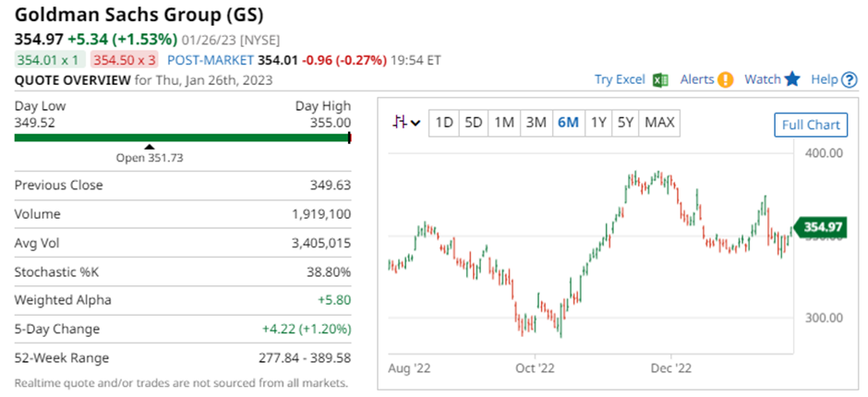Screen dimensions: 868x397
Task: Select the 6M chart range
Action: [568, 122]
